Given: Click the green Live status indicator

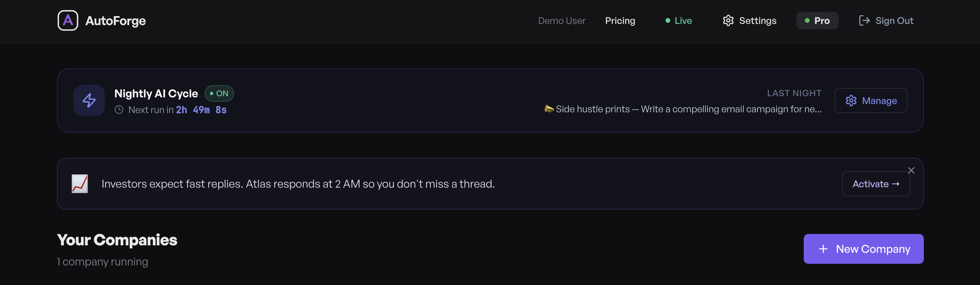Looking at the screenshot, I should pyautogui.click(x=678, y=21).
